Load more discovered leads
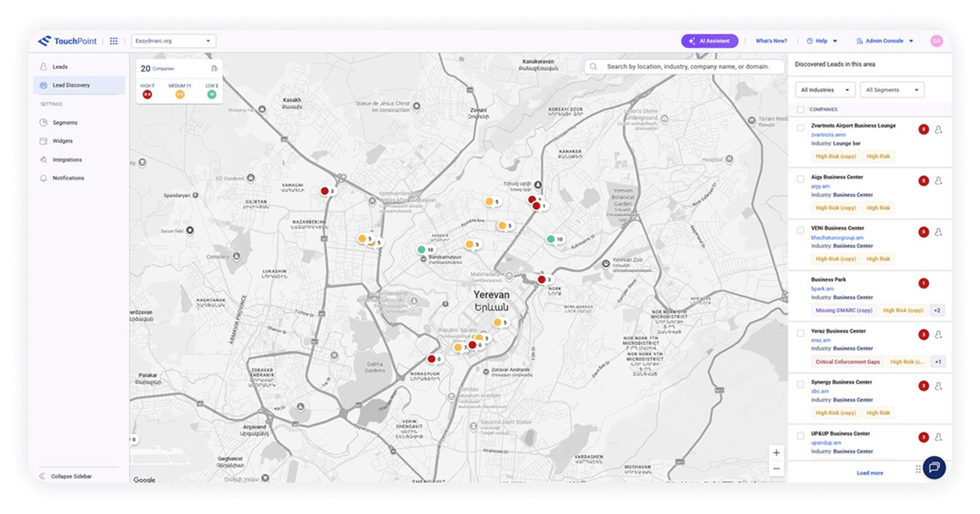Image resolution: width=980 pixels, height=514 pixels. 869,473
